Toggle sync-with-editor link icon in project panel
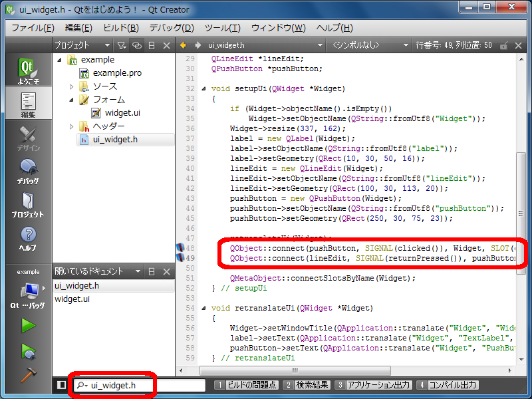Image resolution: width=532 pixels, height=399 pixels. (136, 45)
